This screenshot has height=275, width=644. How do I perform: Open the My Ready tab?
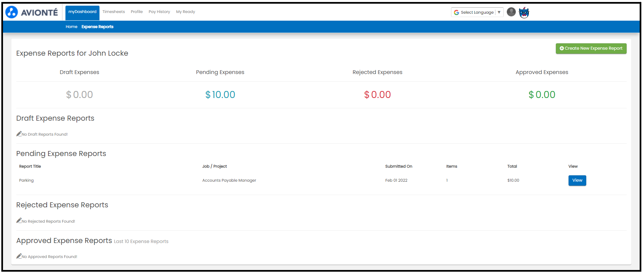coord(186,12)
